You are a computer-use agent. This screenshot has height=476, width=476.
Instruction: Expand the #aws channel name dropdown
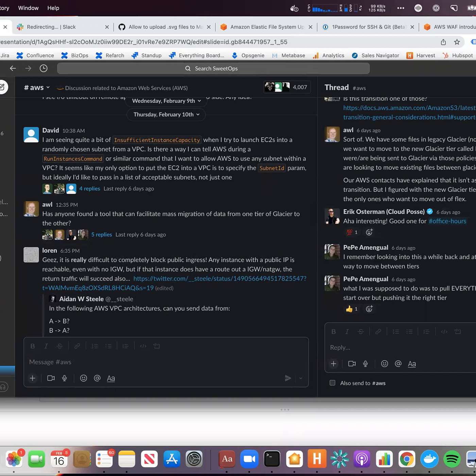37,88
